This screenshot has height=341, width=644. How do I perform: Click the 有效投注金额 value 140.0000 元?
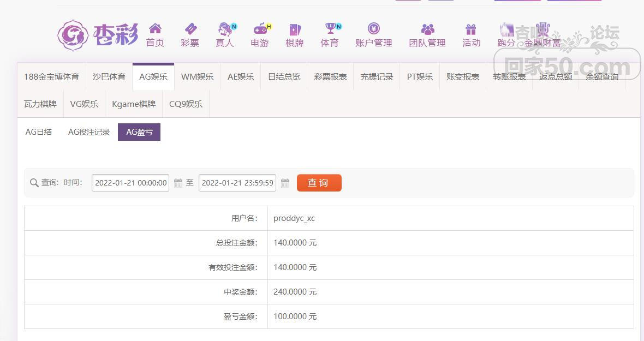coord(295,267)
